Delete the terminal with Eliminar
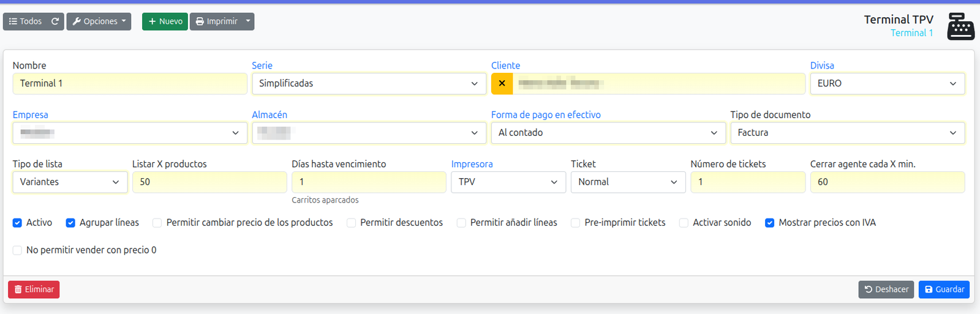 click(x=34, y=290)
